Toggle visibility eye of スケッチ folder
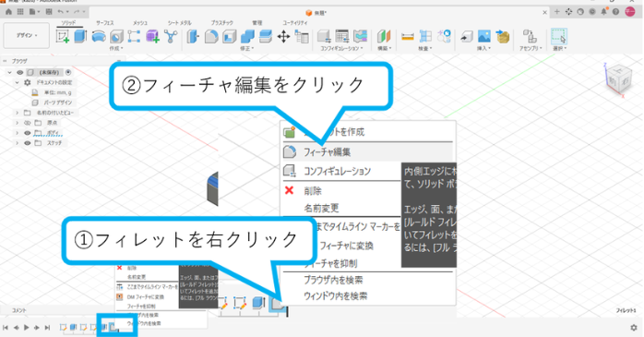This screenshot has width=644, height=337. tap(28, 143)
